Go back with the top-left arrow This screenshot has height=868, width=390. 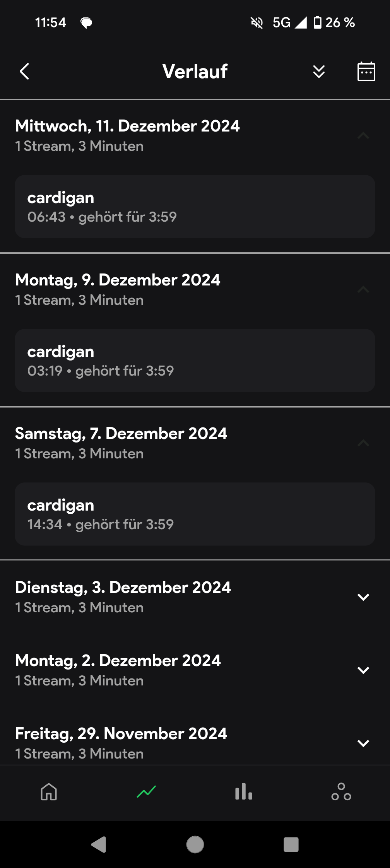(24, 72)
